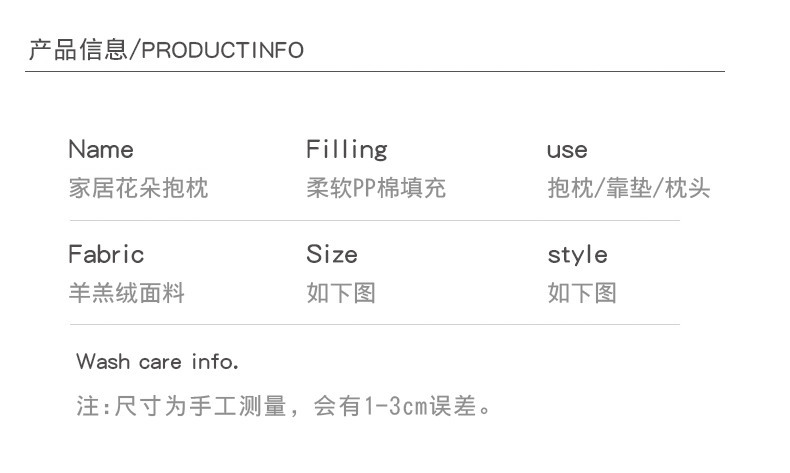Select the Size label
Viewport: 790px width, 473px height.
pyautogui.click(x=332, y=254)
